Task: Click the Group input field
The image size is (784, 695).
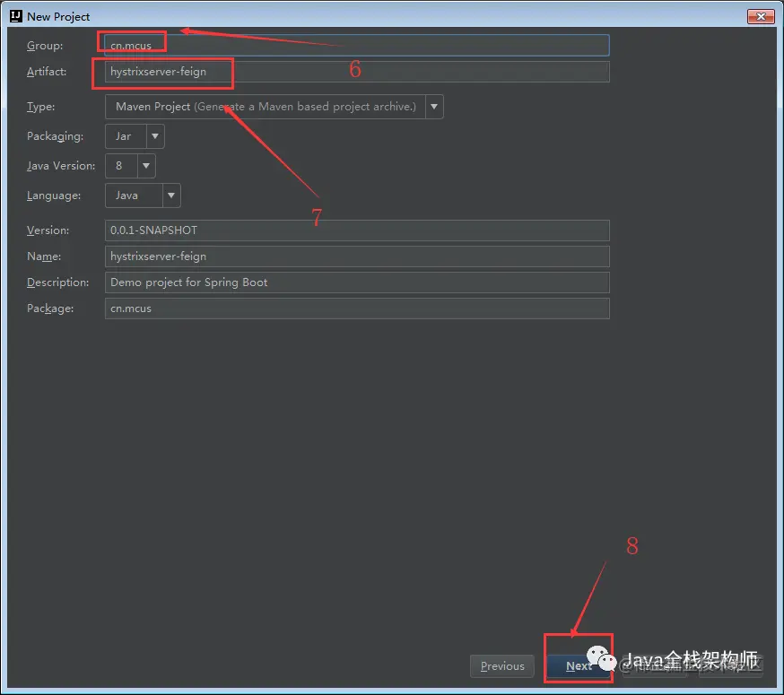Action: pyautogui.click(x=357, y=46)
